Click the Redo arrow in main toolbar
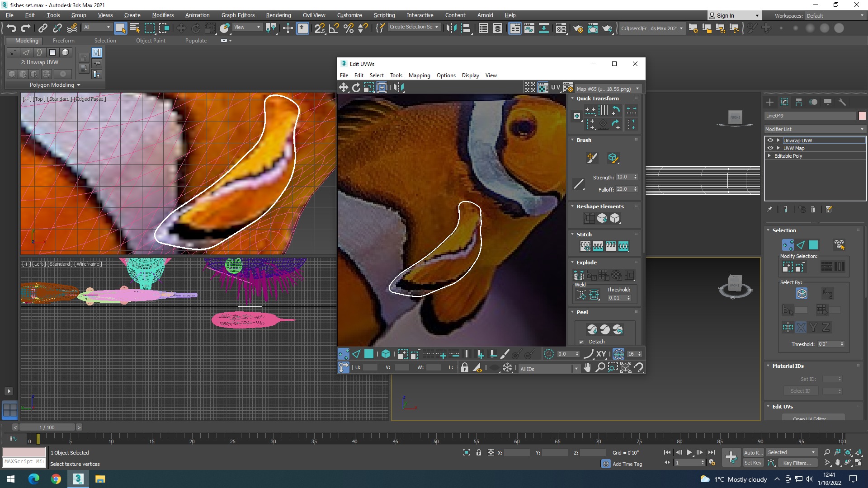The height and width of the screenshot is (488, 868). click(26, 28)
